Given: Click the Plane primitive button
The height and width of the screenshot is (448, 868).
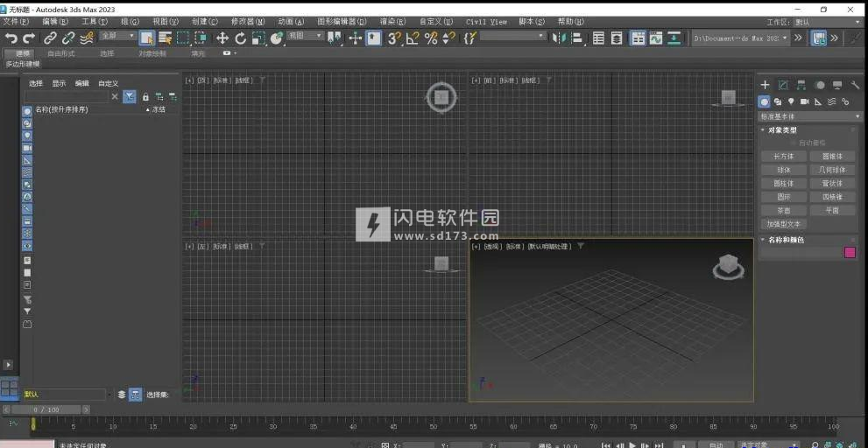Looking at the screenshot, I should tap(832, 210).
